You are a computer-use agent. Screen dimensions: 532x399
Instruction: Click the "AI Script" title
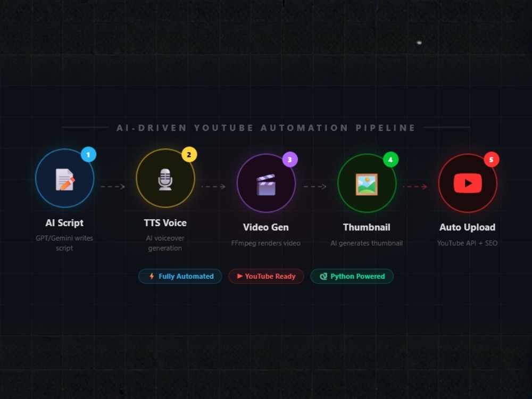[x=64, y=223]
